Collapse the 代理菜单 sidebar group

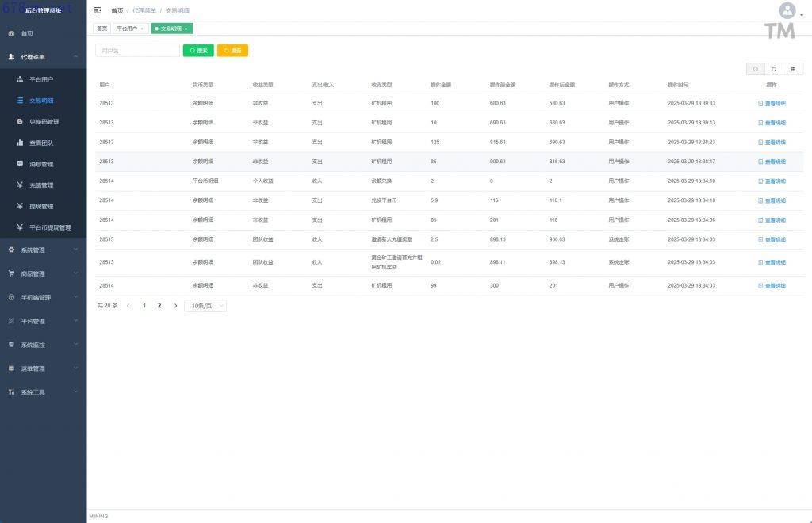click(x=43, y=57)
